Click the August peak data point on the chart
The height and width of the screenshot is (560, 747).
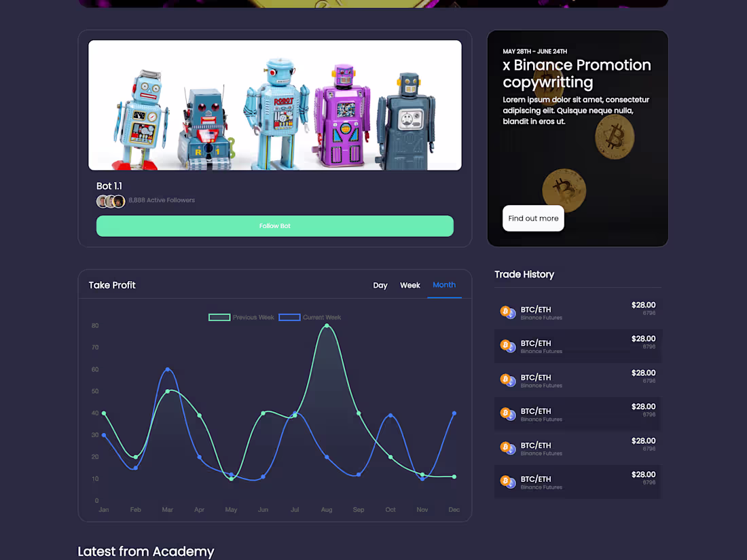click(x=327, y=326)
